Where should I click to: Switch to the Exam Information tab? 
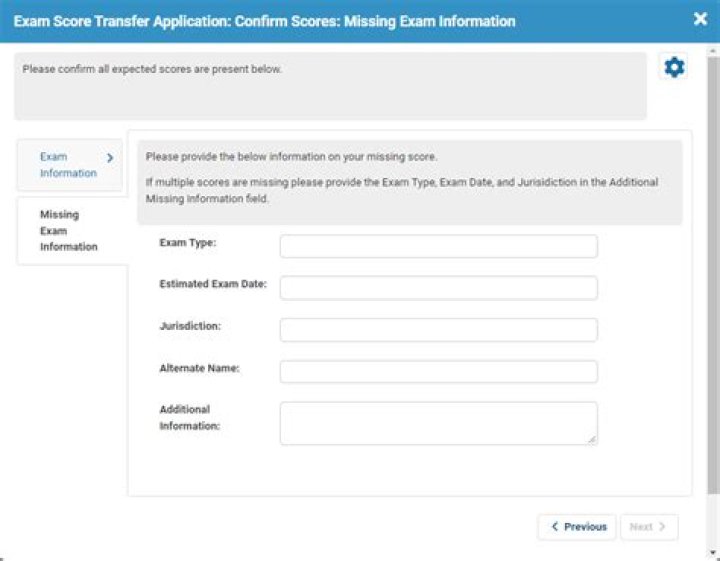tap(67, 165)
